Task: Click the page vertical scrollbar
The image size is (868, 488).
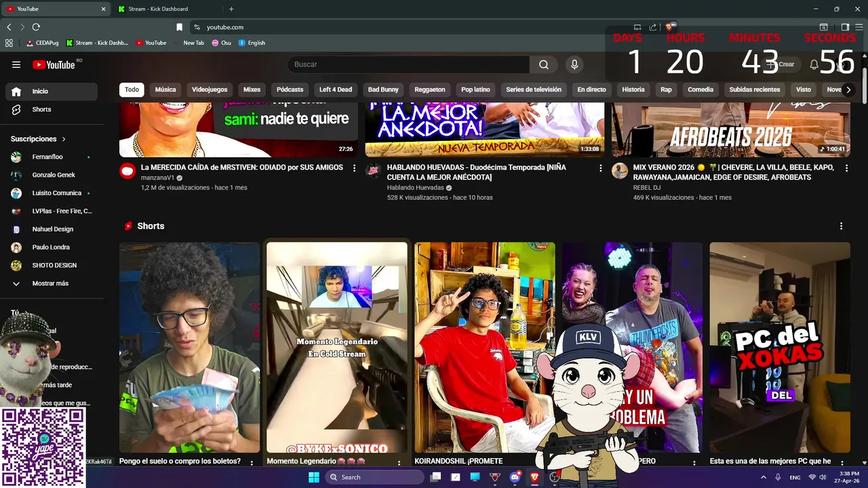Action: [x=864, y=85]
